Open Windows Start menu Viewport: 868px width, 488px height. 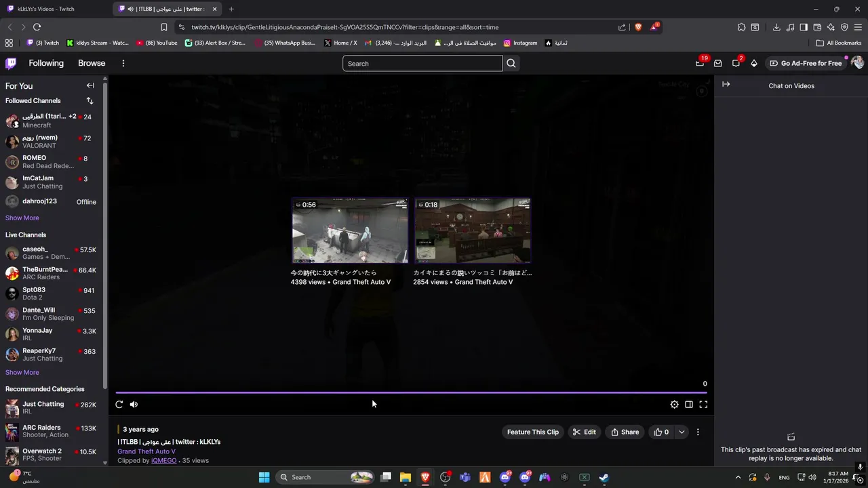point(264,477)
